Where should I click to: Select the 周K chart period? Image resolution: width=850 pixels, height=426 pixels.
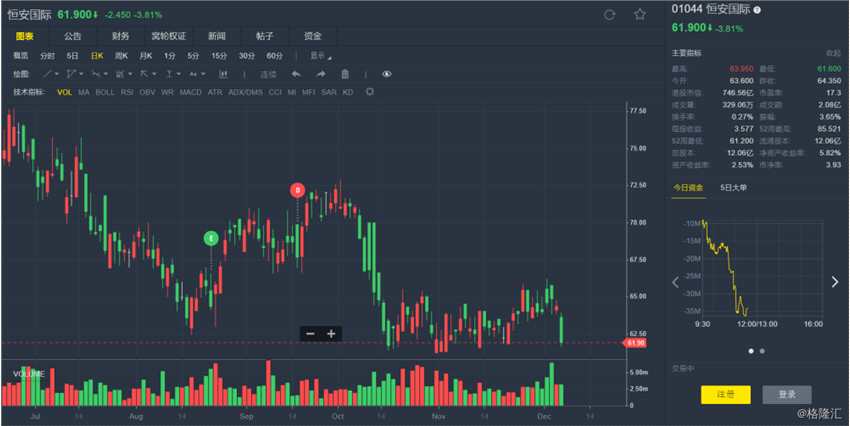click(x=121, y=56)
